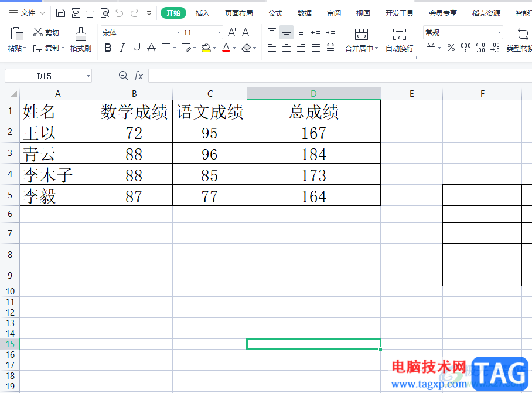Toggle justify alignment

(x=316, y=48)
